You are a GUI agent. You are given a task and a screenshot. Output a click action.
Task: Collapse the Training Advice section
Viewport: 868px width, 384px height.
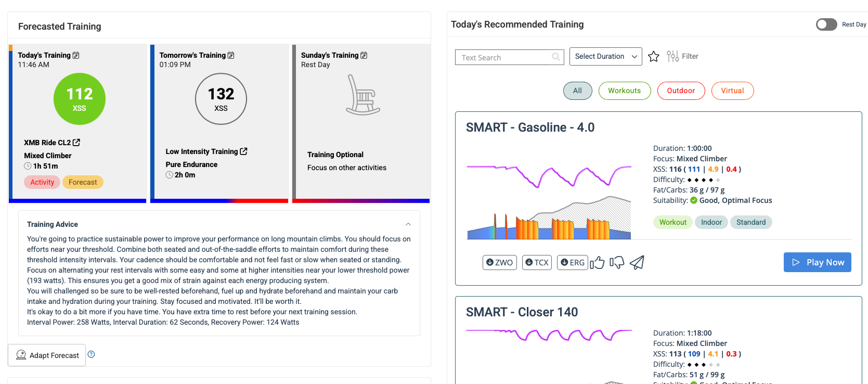click(408, 224)
